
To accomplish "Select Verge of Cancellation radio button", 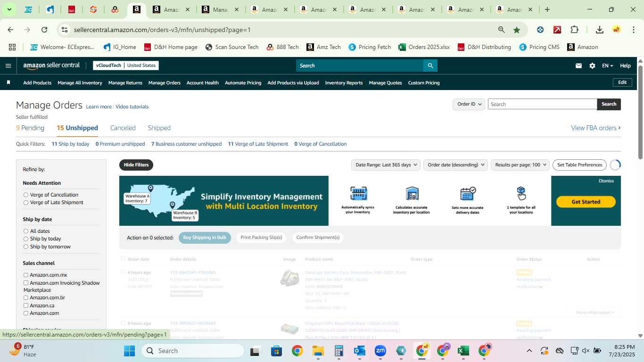I will pos(26,195).
